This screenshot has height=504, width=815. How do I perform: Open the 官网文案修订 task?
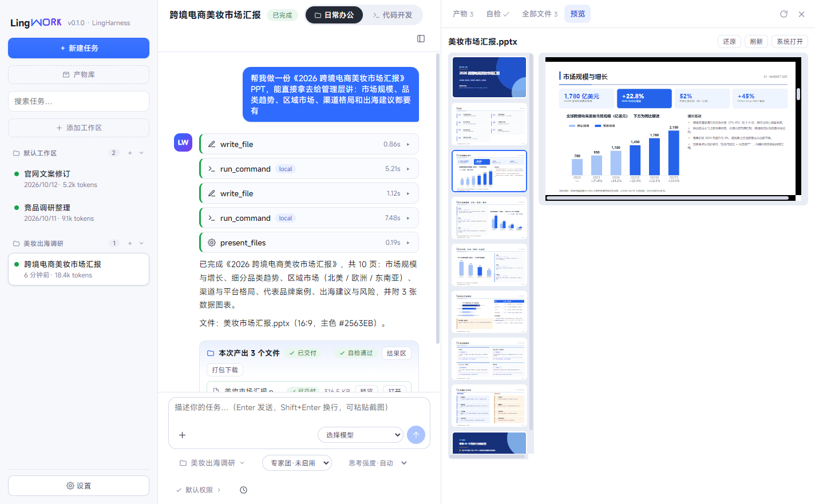78,178
